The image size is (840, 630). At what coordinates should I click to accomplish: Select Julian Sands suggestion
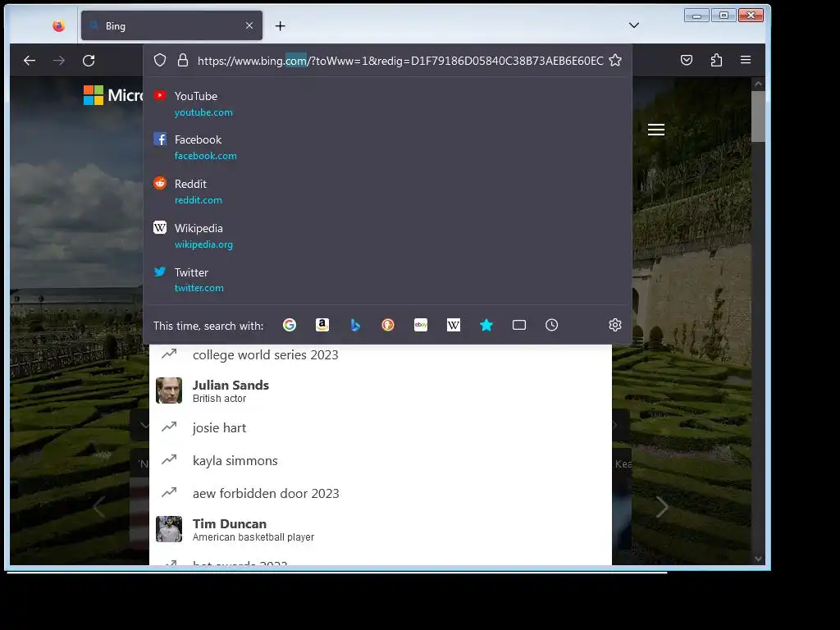[381, 391]
